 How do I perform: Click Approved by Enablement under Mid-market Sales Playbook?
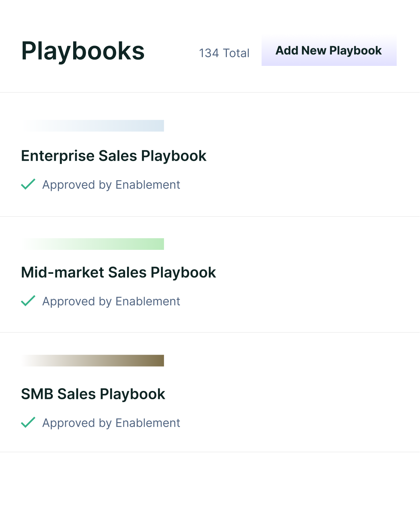point(111,301)
